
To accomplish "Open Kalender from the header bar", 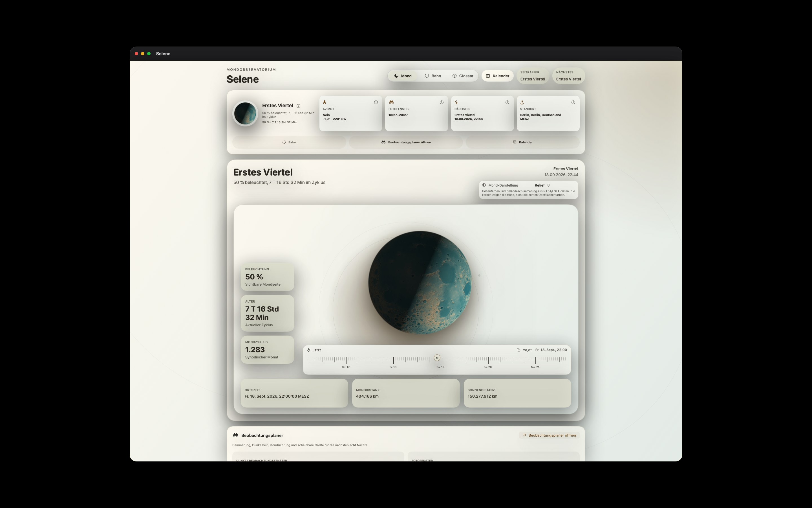I will (497, 76).
